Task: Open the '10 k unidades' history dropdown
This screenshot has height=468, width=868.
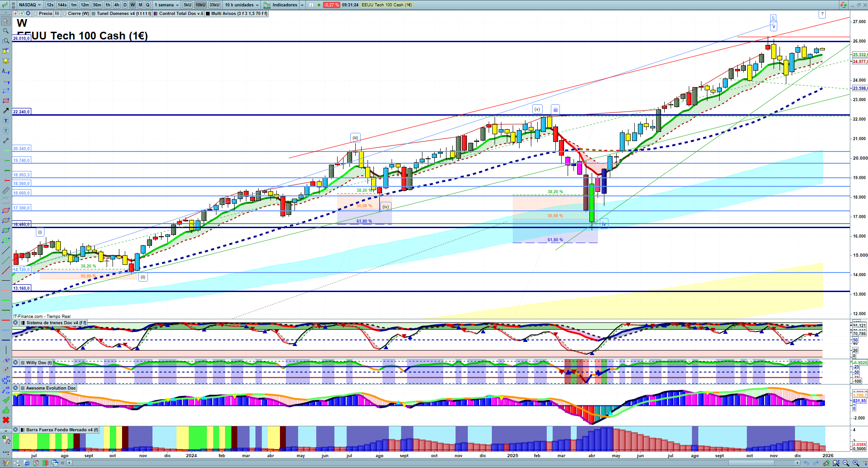Action: coord(242,5)
